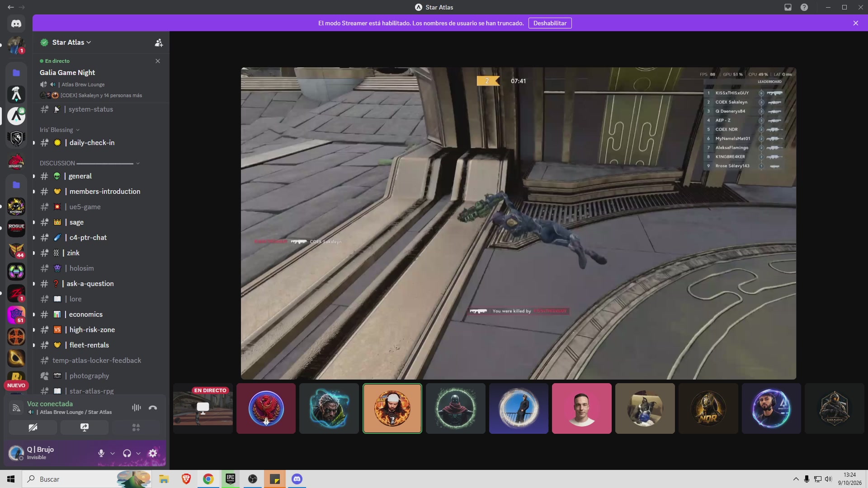
Task: Open the STORM server icon in sidebar
Action: [x=16, y=206]
